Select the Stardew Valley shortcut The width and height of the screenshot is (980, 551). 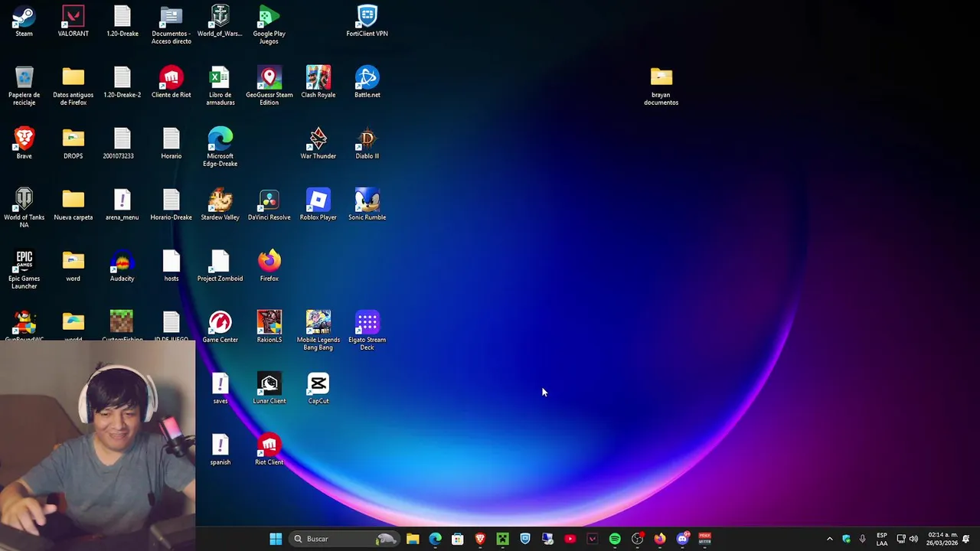click(220, 204)
